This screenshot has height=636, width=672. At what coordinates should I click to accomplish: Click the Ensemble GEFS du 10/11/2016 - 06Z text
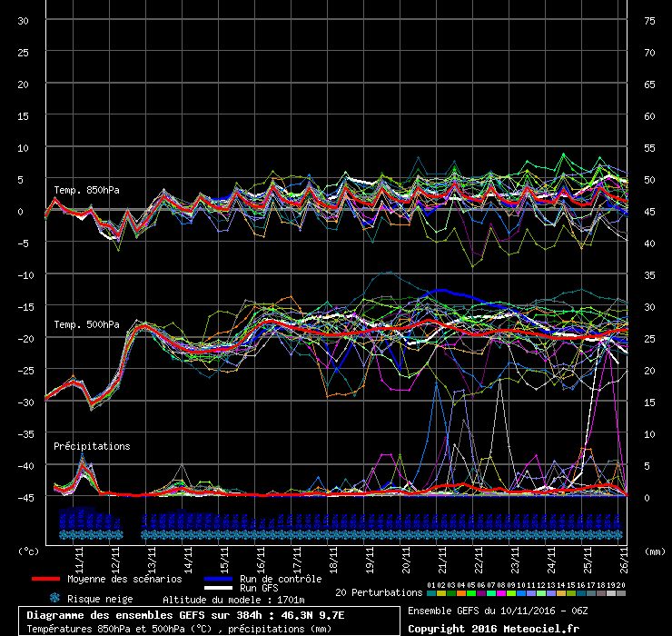tap(498, 611)
